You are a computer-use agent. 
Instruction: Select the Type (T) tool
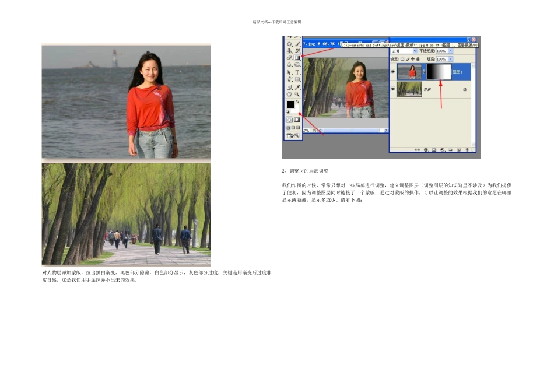pyautogui.click(x=297, y=72)
